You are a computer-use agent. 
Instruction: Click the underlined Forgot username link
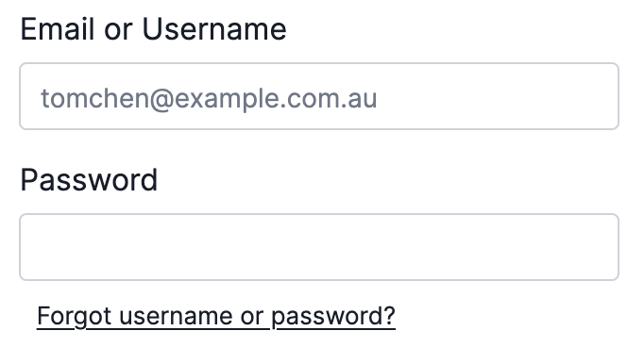click(216, 316)
